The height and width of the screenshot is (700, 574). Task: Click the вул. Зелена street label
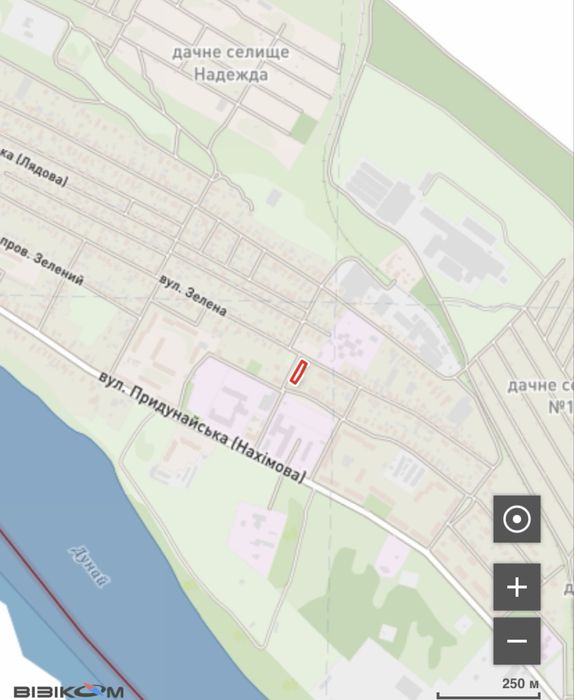[193, 295]
